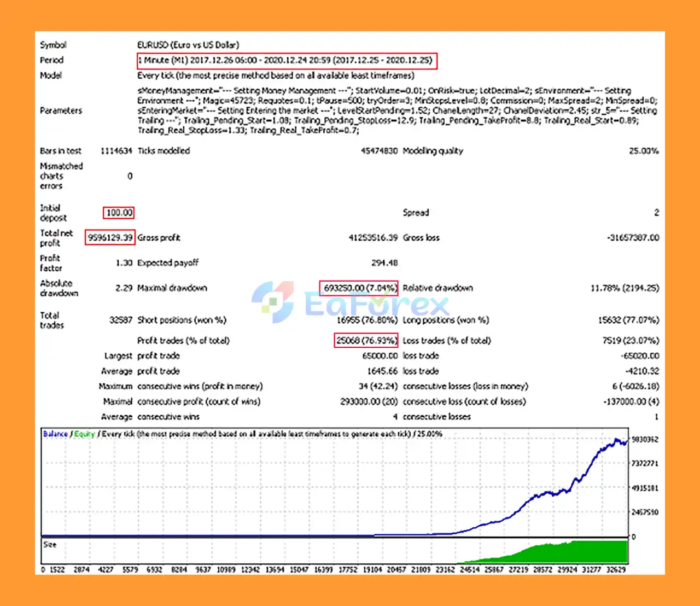Click the Gross loss amount
The width and height of the screenshot is (700, 606).
pyautogui.click(x=633, y=237)
